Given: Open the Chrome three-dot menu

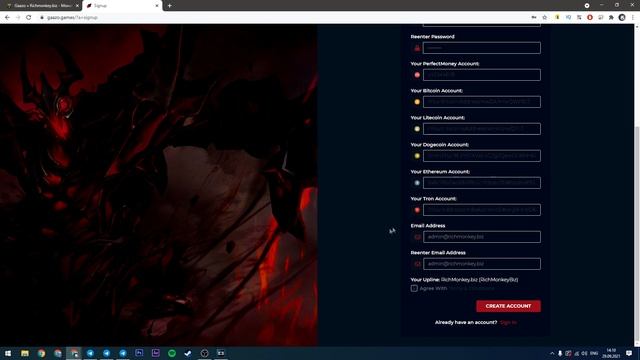Looking at the screenshot, I should [633, 18].
